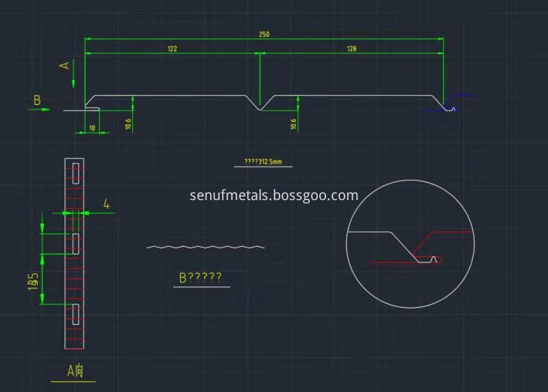548x392 pixels.
Task: Click the 10 dimension under left hook
Action: 92,128
